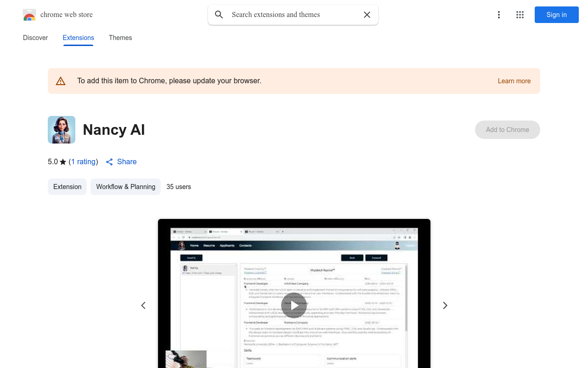
Task: Open the three-dot more options menu
Action: pyautogui.click(x=499, y=15)
